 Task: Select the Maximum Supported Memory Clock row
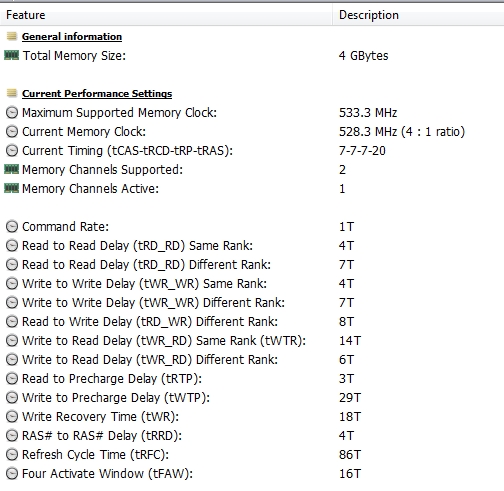click(x=252, y=113)
